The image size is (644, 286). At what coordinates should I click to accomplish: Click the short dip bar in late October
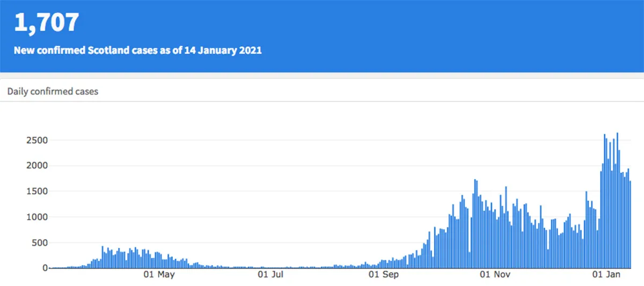[x=470, y=260]
